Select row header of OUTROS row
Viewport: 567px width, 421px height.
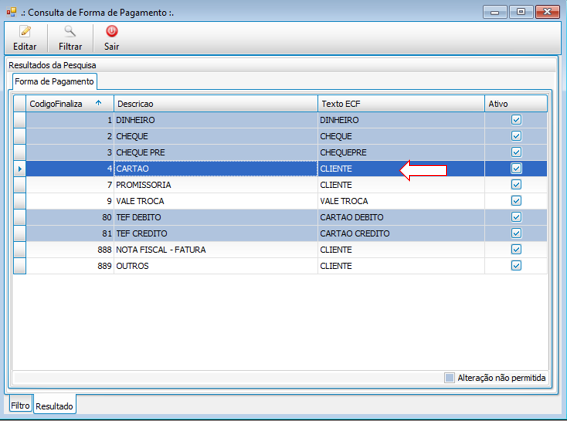click(x=20, y=266)
